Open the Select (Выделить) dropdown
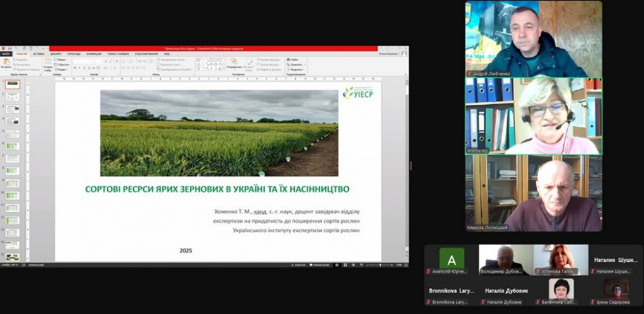Screen dimensions: 644x314 tap(297, 69)
